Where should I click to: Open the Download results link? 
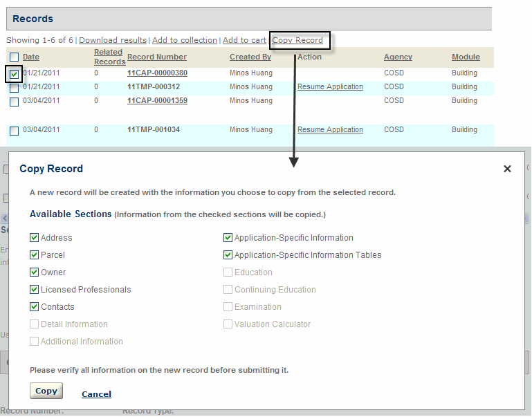point(113,40)
